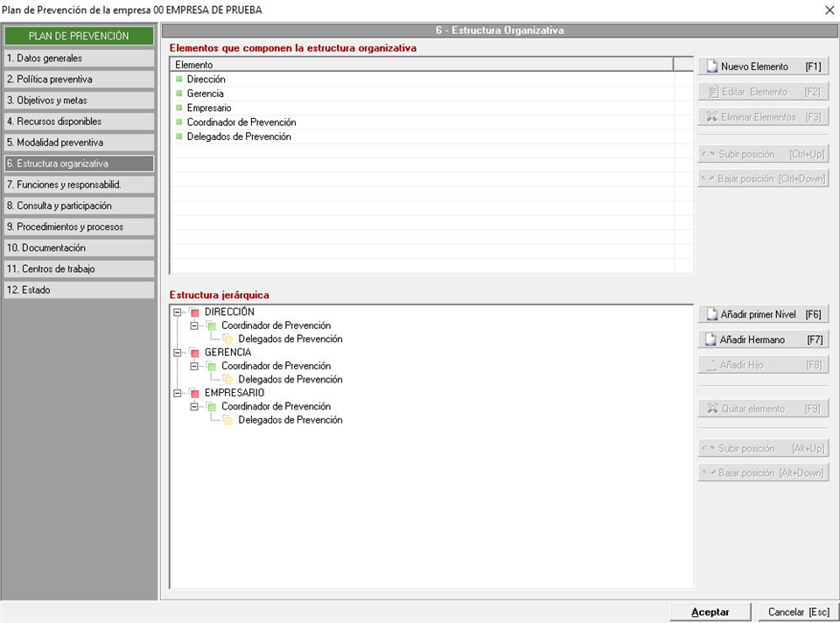Open 7. Funciones y responsabilid.
This screenshot has height=623, width=840.
click(x=80, y=185)
